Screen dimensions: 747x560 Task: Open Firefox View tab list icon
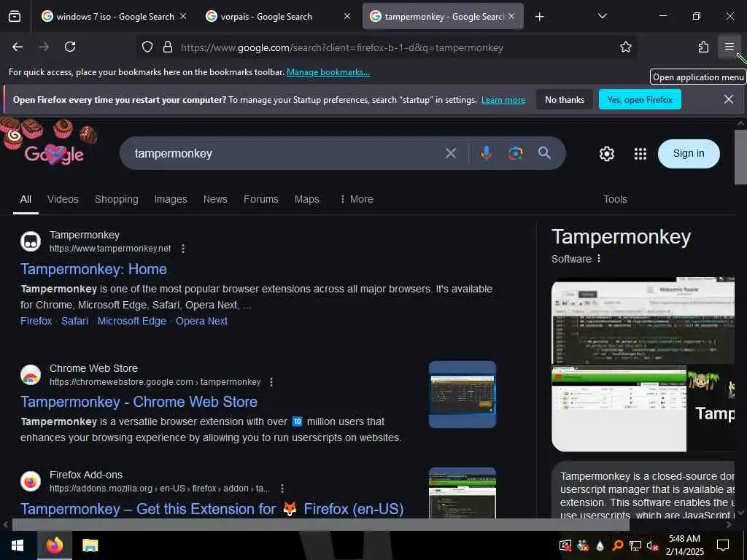[15, 17]
